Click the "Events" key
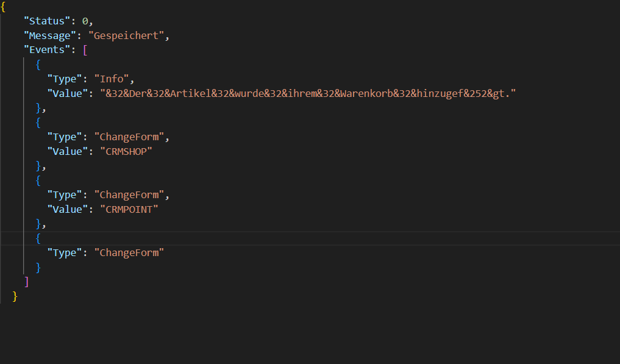Screen dimensions: 620x364 47,50
